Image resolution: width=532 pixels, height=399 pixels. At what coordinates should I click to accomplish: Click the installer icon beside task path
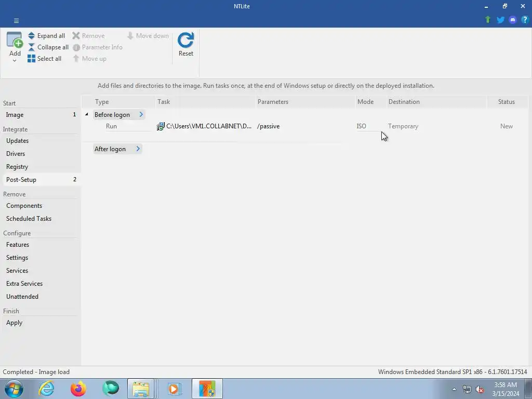(x=161, y=126)
